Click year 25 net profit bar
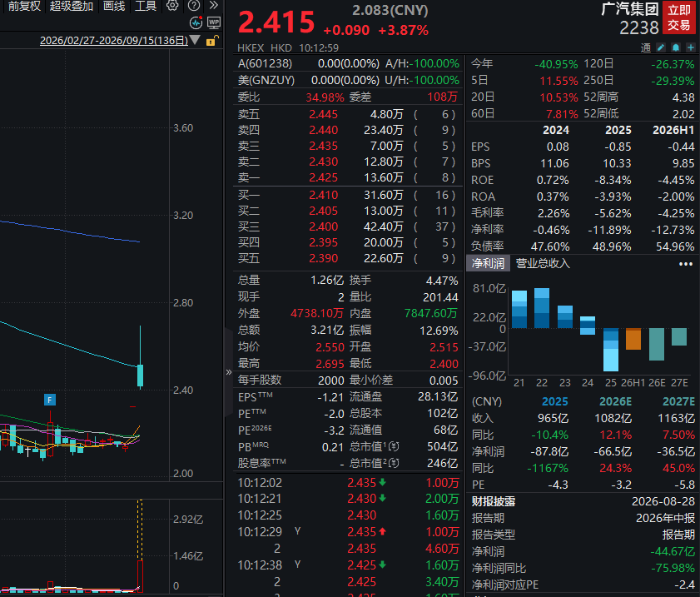 [611, 350]
